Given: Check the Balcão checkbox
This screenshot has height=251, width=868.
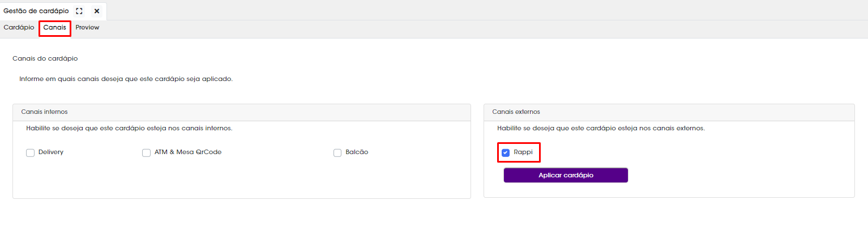Looking at the screenshot, I should (x=337, y=153).
